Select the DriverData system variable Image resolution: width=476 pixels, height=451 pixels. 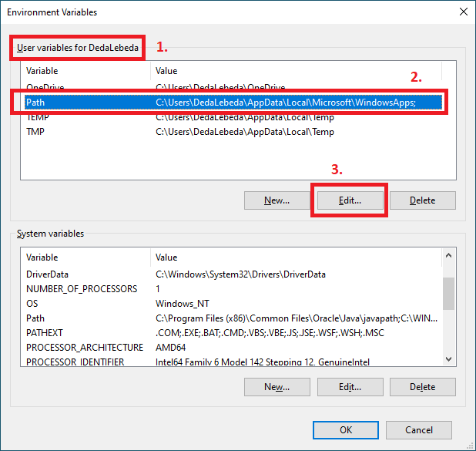(47, 274)
